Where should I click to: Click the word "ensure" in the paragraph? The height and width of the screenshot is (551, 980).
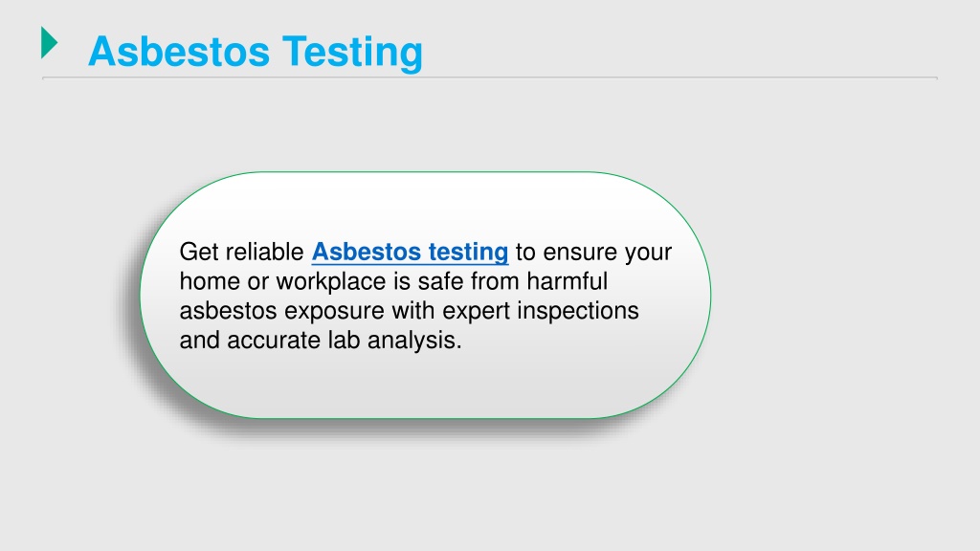(581, 253)
